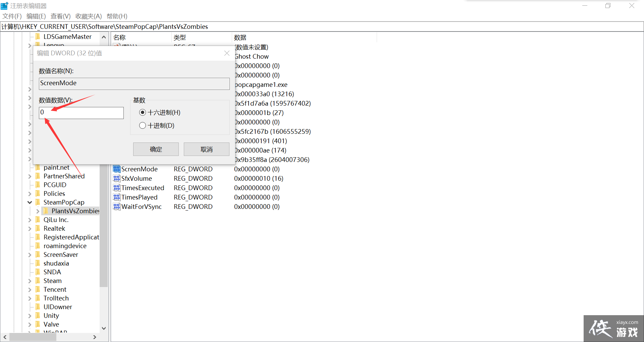Expand the Policies tree node
Image resolution: width=644 pixels, height=342 pixels.
[x=30, y=194]
